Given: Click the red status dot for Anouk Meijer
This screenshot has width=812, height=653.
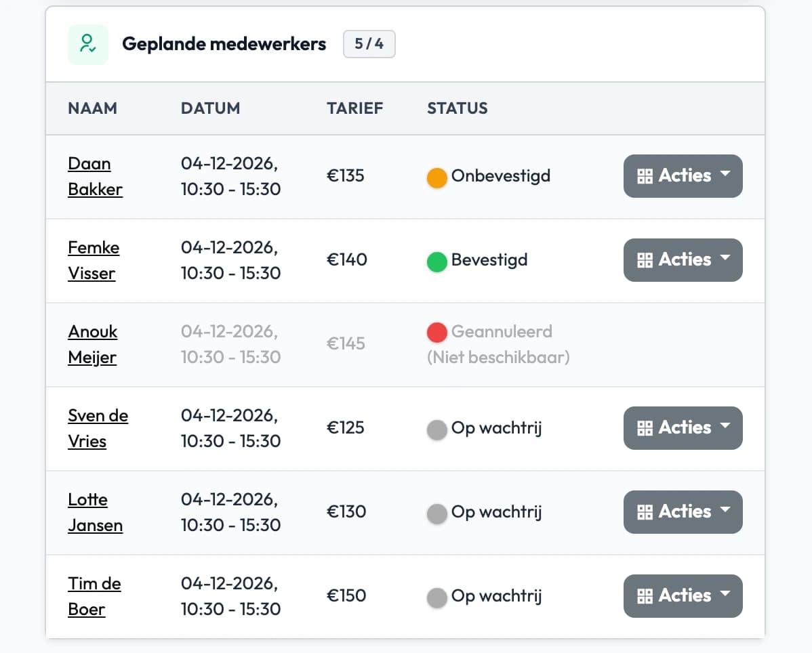Looking at the screenshot, I should (437, 332).
